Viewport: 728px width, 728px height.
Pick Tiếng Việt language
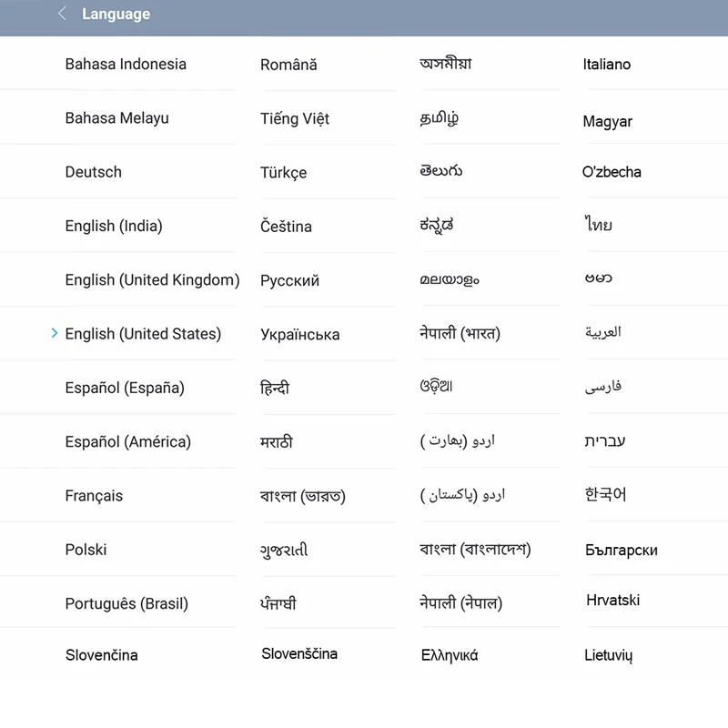pyautogui.click(x=294, y=119)
